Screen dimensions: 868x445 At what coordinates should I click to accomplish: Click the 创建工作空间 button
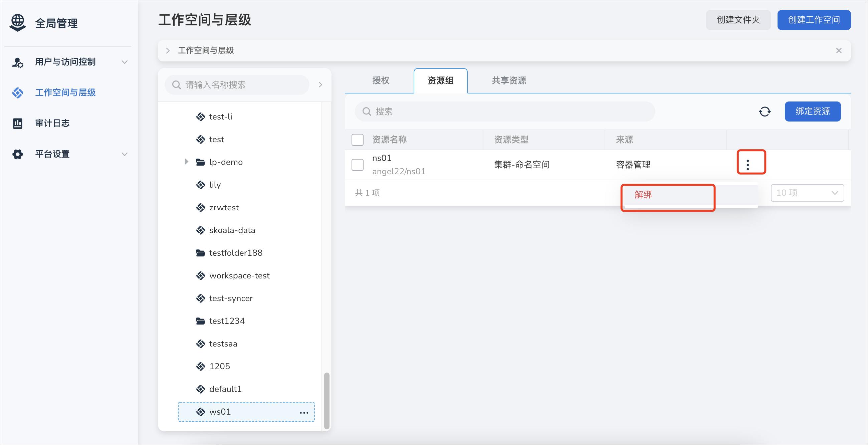tap(814, 20)
